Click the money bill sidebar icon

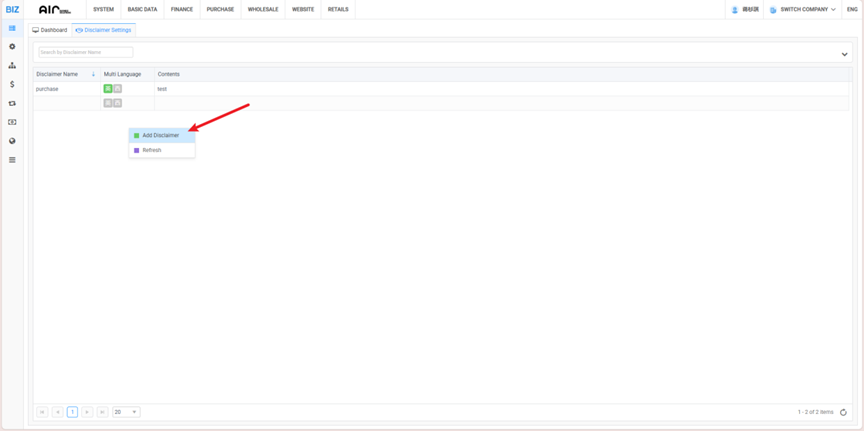tap(12, 122)
